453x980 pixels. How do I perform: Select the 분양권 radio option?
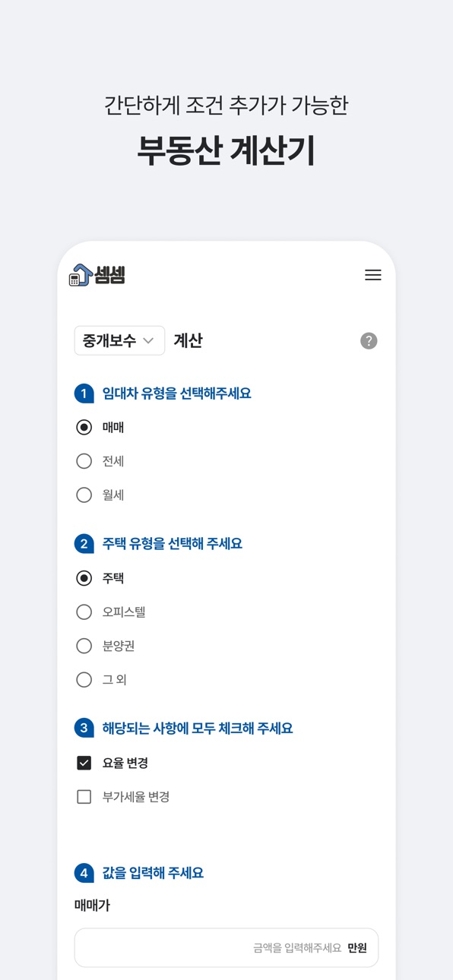coord(84,646)
